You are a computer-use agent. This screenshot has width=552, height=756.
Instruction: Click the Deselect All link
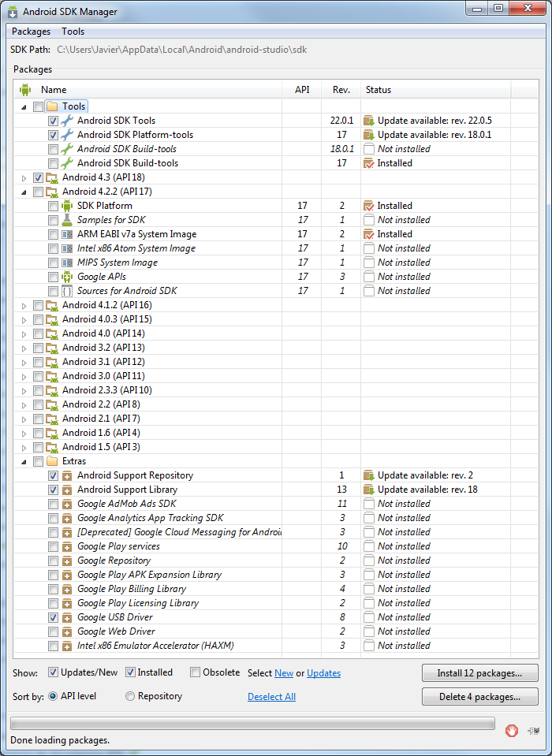(x=271, y=697)
